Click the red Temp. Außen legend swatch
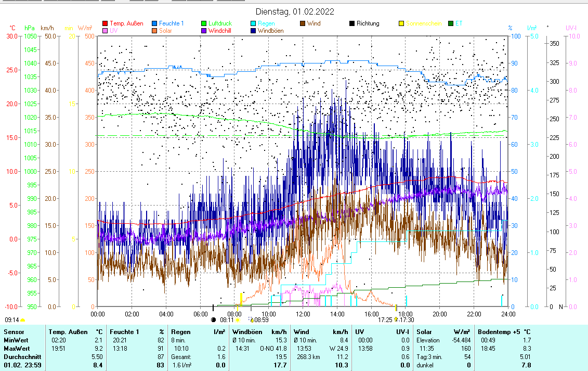 tap(105, 23)
